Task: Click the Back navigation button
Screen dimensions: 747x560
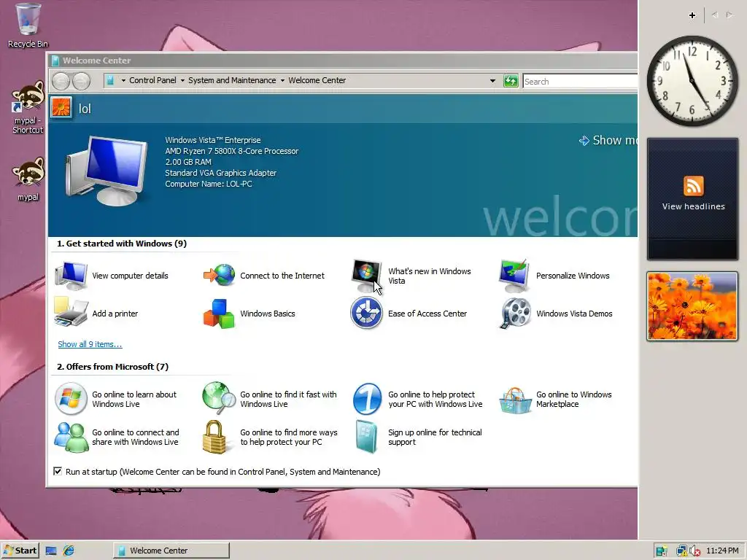Action: 61,81
